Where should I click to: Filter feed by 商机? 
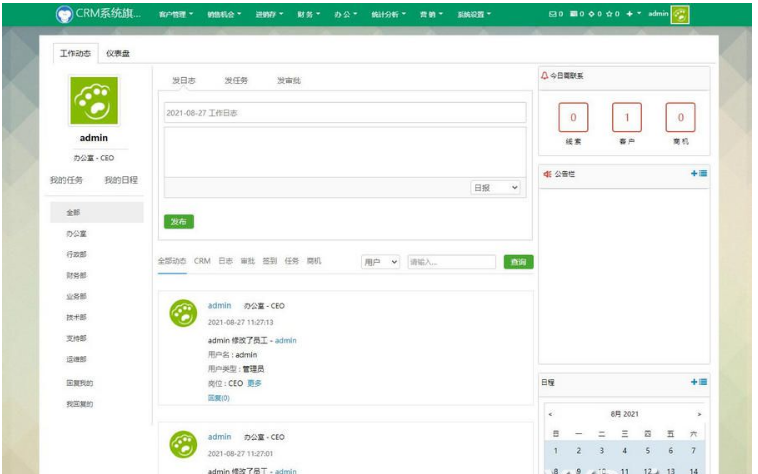pos(314,261)
